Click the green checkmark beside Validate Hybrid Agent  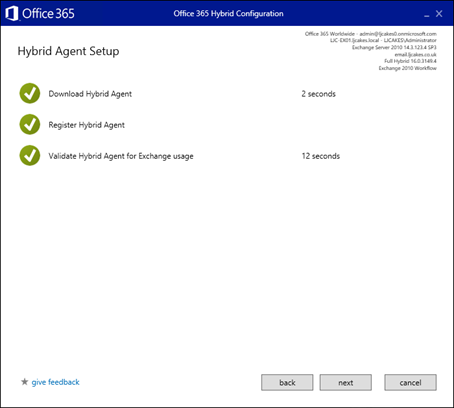click(30, 155)
